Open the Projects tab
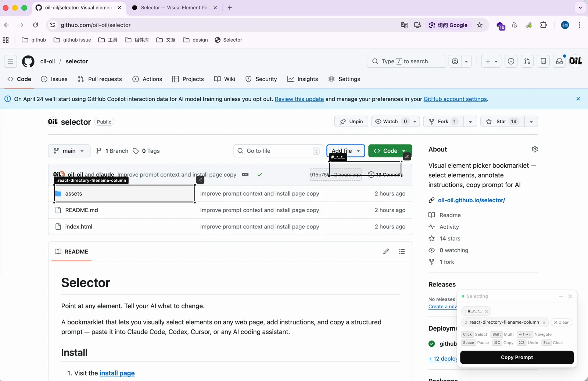This screenshot has width=588, height=381. pyautogui.click(x=188, y=79)
